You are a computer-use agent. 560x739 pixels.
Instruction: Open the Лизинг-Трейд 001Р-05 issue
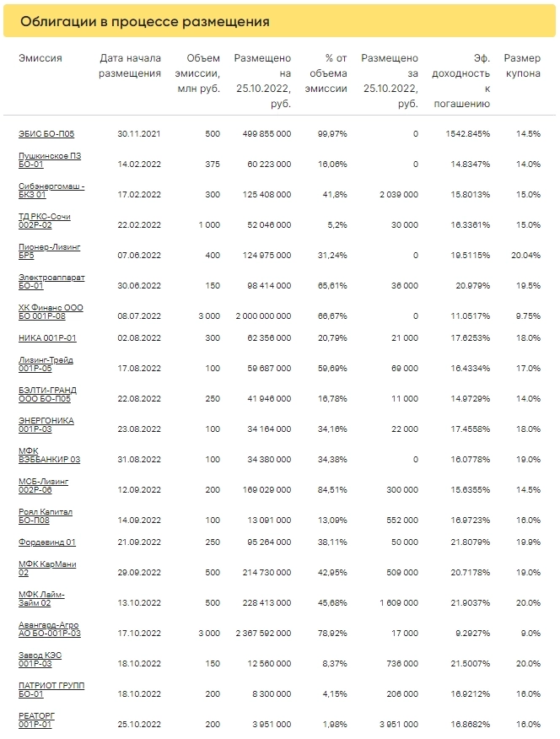tap(46, 364)
